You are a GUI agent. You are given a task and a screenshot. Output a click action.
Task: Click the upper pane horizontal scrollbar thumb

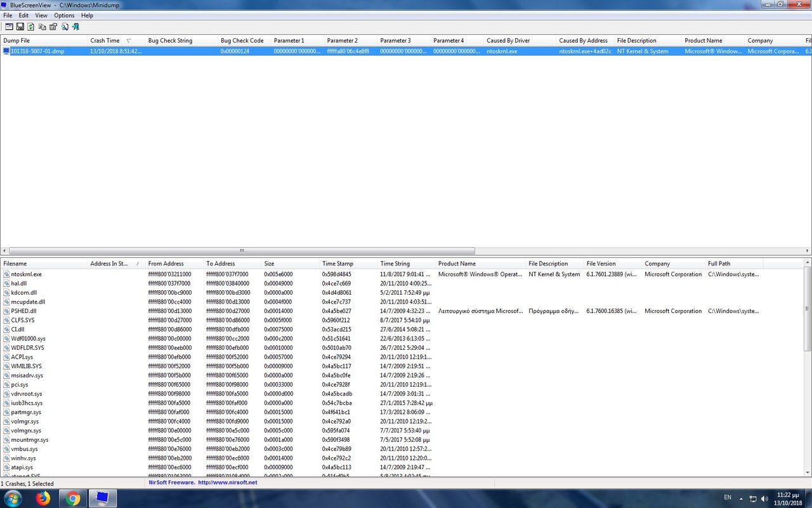(x=242, y=251)
